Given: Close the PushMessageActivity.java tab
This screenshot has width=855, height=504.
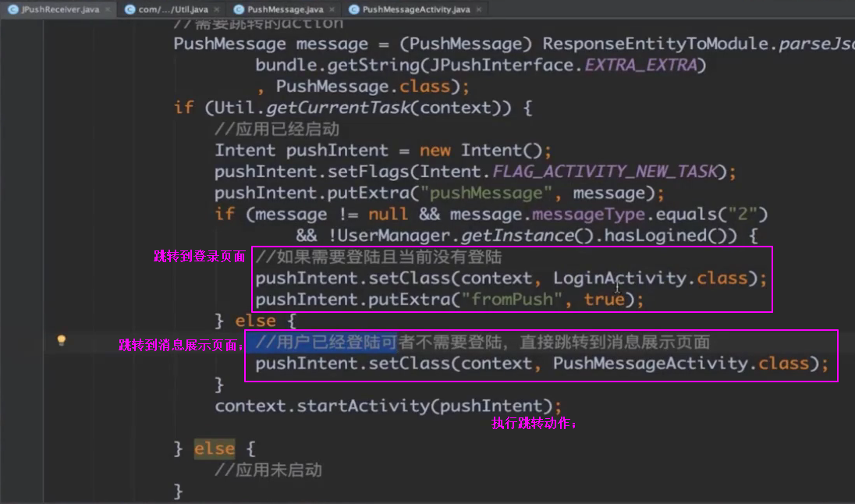Looking at the screenshot, I should (478, 9).
